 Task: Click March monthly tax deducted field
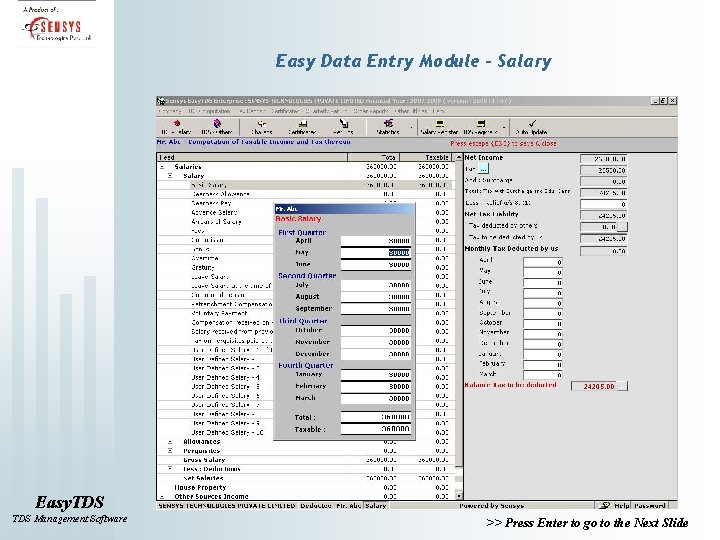point(543,375)
